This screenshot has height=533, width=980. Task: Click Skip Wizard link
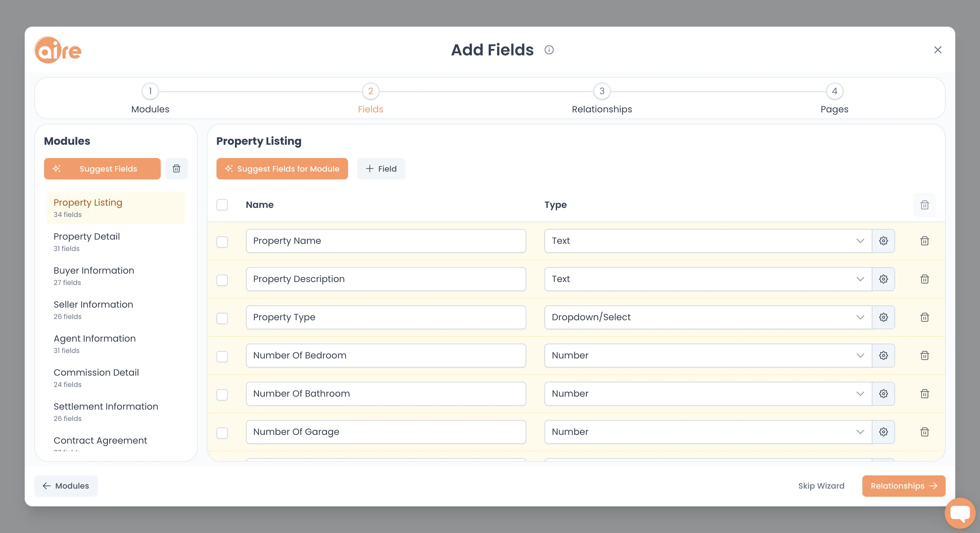pos(821,486)
